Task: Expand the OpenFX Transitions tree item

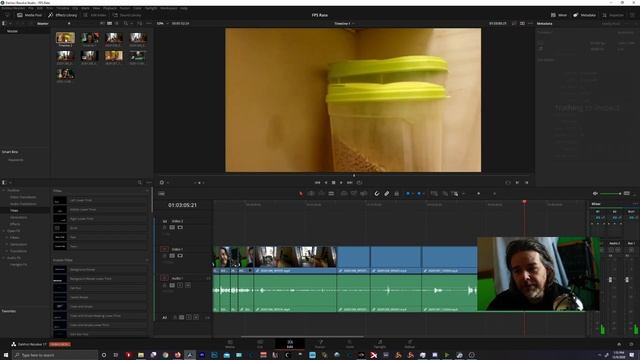Action: pos(7,251)
